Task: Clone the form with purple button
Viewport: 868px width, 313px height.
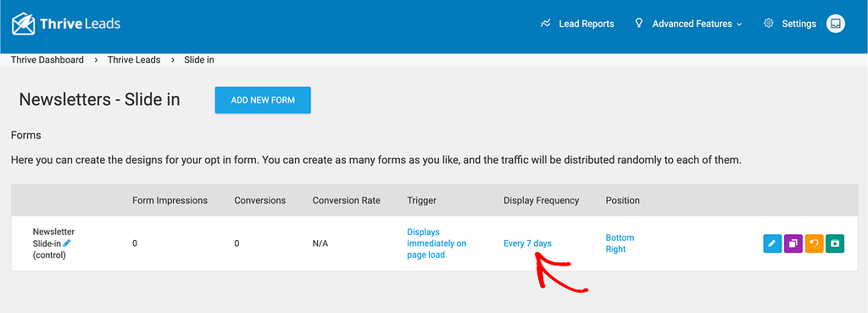Action: (793, 243)
